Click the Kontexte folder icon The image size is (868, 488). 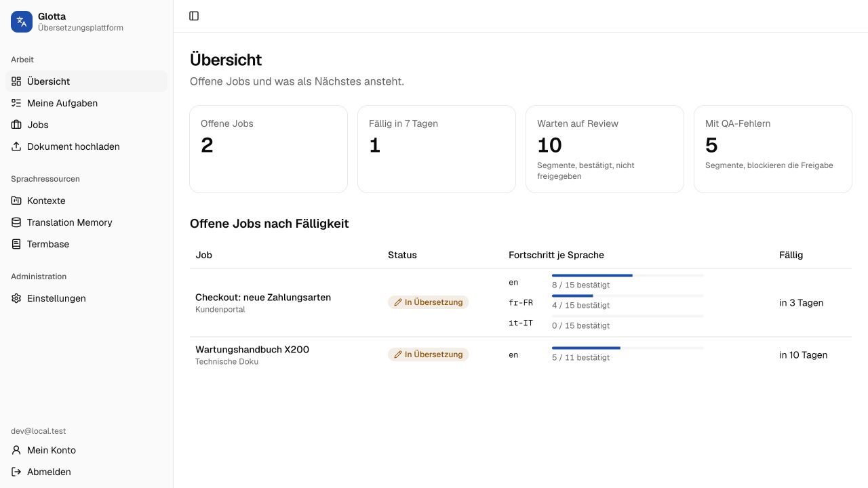point(16,201)
